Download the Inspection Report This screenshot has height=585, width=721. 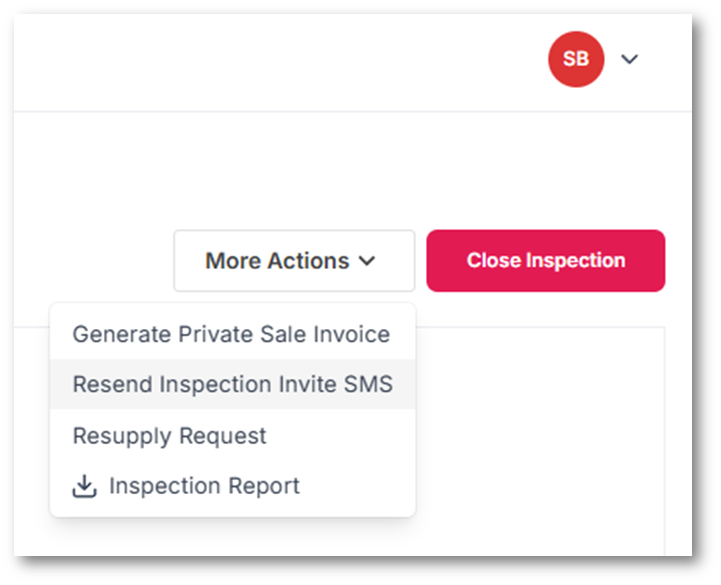click(x=204, y=487)
